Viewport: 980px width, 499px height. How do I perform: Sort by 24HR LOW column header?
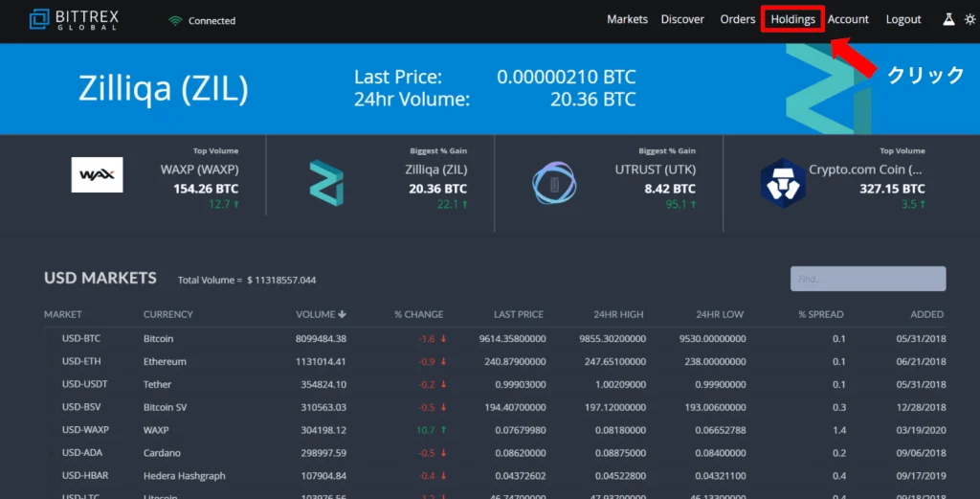[x=720, y=314]
